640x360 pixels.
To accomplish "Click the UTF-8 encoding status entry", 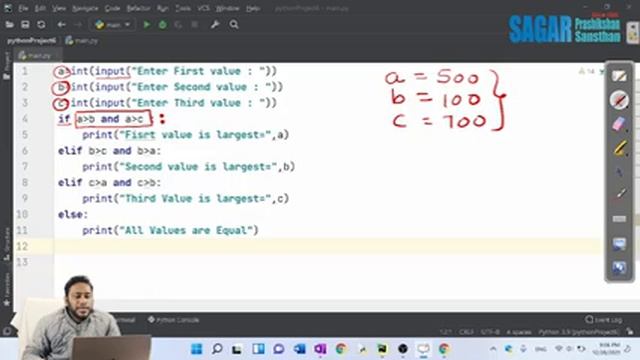I will pos(490,332).
